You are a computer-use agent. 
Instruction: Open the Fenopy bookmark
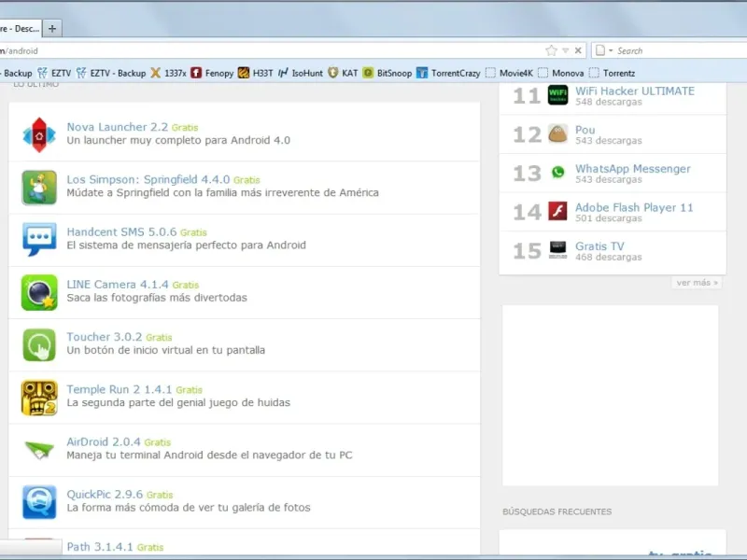tap(212, 73)
